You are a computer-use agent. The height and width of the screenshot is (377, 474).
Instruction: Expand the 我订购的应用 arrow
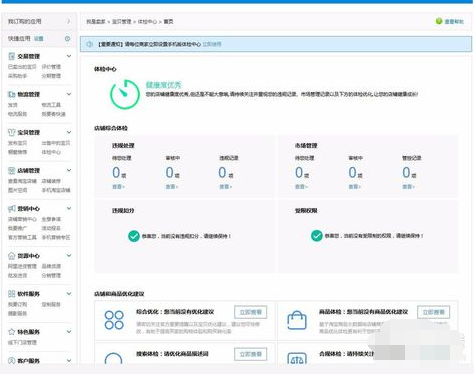click(69, 21)
